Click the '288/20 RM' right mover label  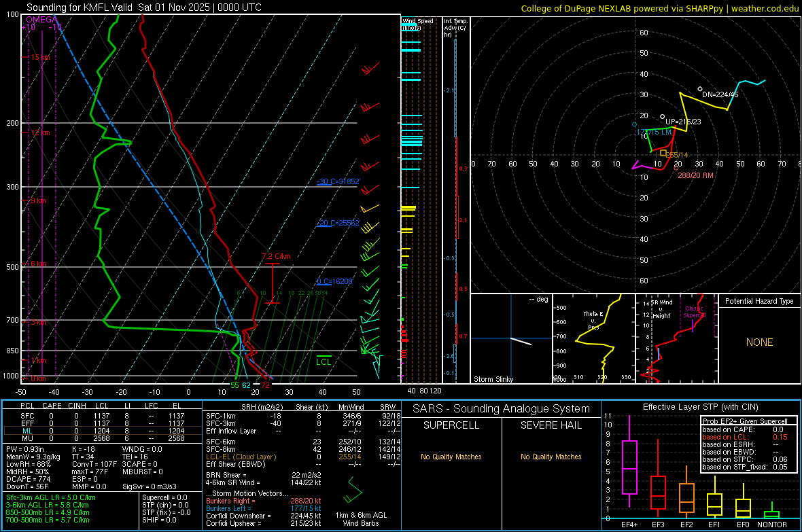695,175
